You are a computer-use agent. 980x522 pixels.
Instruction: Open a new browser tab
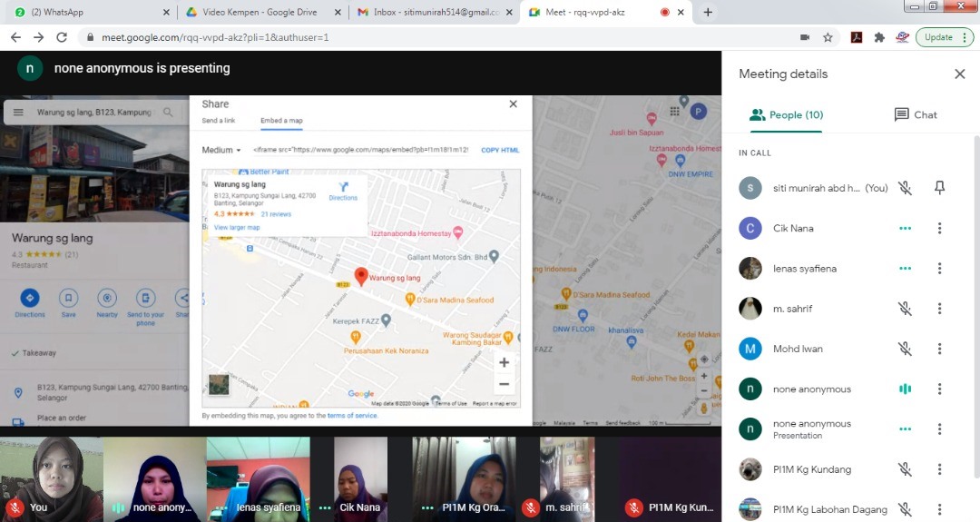pyautogui.click(x=708, y=13)
